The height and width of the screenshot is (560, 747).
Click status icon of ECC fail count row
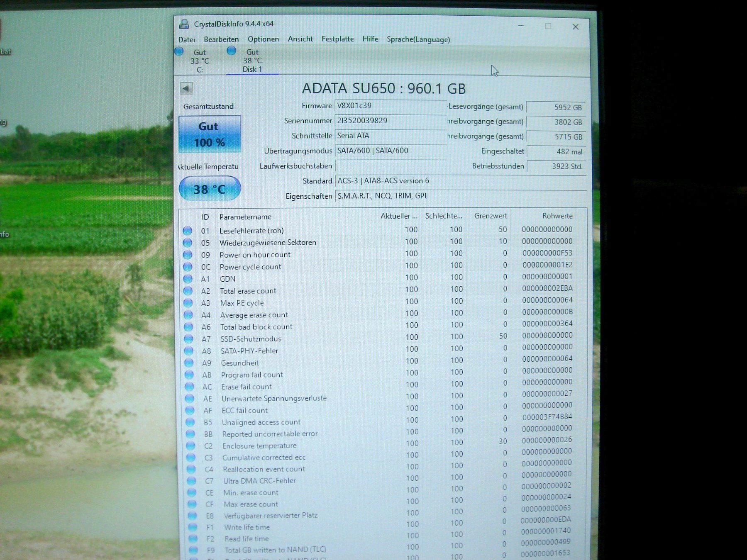point(190,411)
